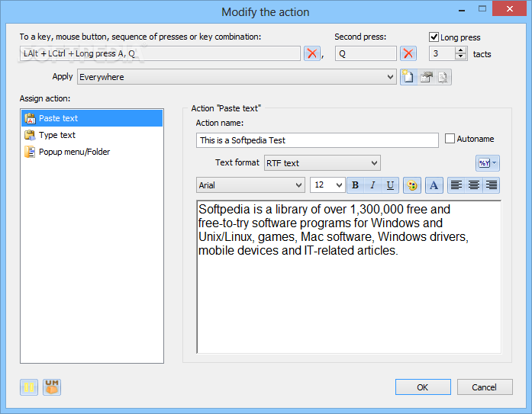The image size is (532, 414).
Task: Increase tacts value with up arrow
Action: (460, 50)
